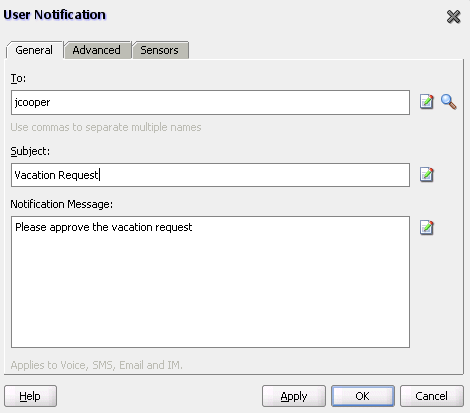Open expression builder for the Subject field
Screen dimensions: 470x413
coord(427,175)
